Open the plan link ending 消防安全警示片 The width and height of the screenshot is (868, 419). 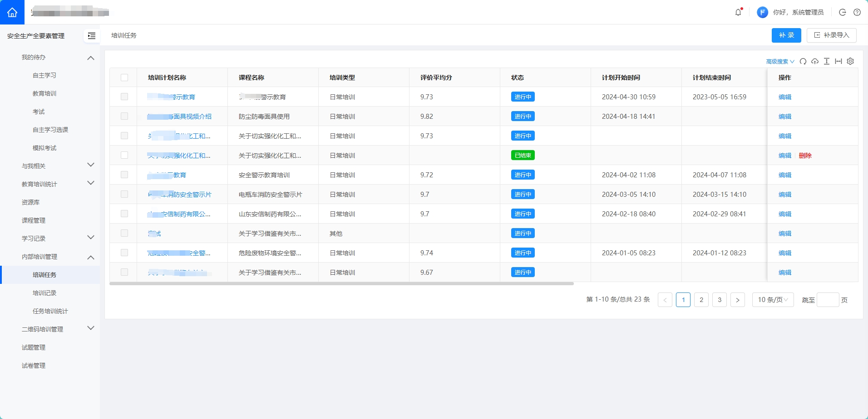(180, 195)
